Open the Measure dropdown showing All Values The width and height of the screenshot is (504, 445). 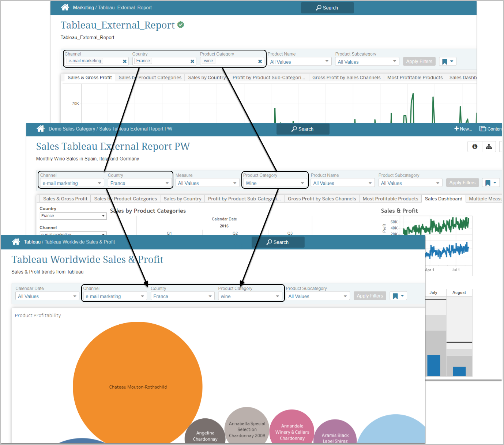[x=207, y=183]
